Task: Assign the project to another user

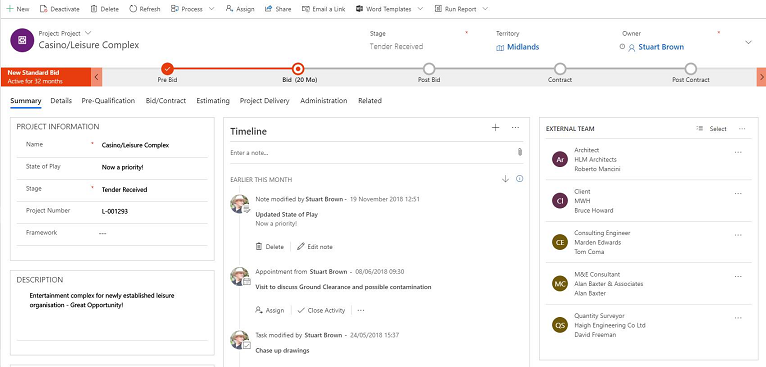Action: coord(240,9)
